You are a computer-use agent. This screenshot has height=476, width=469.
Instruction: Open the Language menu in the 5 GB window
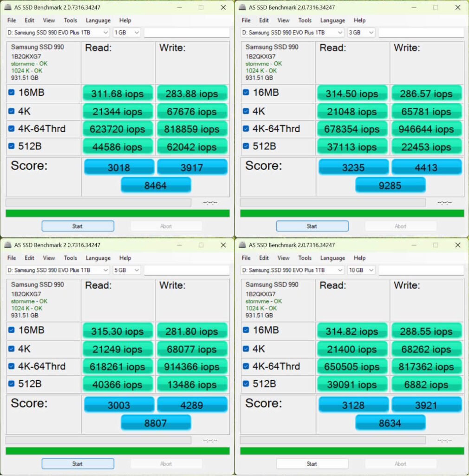98,258
